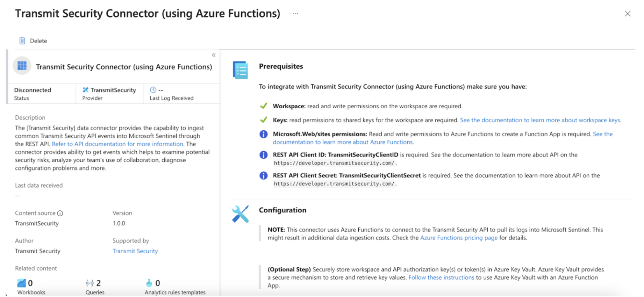The width and height of the screenshot is (644, 297).
Task: Open the API documentation link in Description
Action: pyautogui.click(x=117, y=144)
